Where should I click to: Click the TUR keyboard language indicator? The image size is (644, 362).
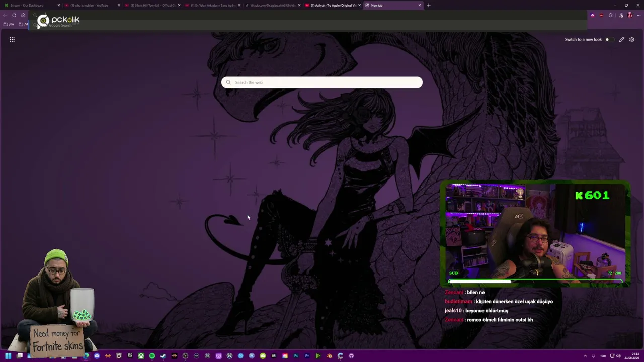click(603, 356)
